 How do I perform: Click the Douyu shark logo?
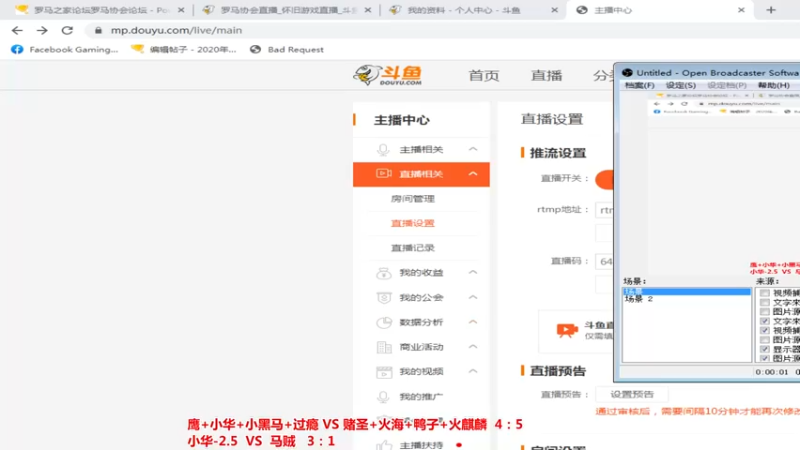(387, 75)
